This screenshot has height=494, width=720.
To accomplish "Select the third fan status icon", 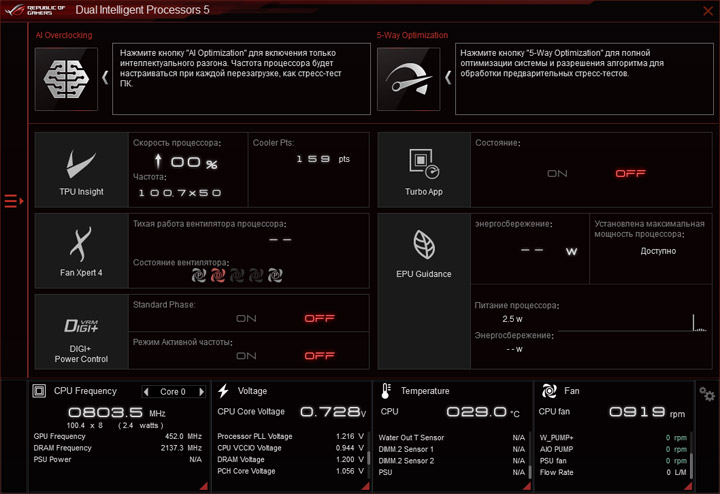I will (237, 275).
